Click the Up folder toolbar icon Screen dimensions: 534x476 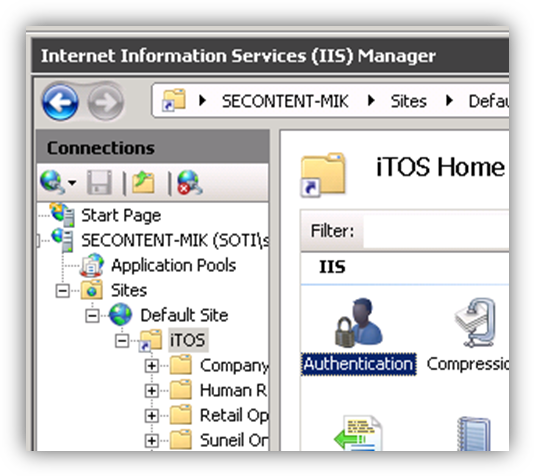(143, 182)
